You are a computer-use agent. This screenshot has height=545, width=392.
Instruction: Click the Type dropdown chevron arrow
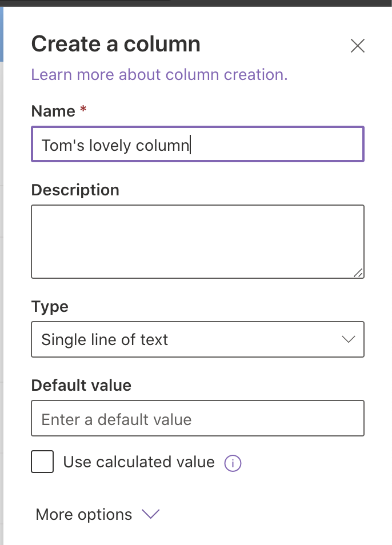(x=348, y=339)
